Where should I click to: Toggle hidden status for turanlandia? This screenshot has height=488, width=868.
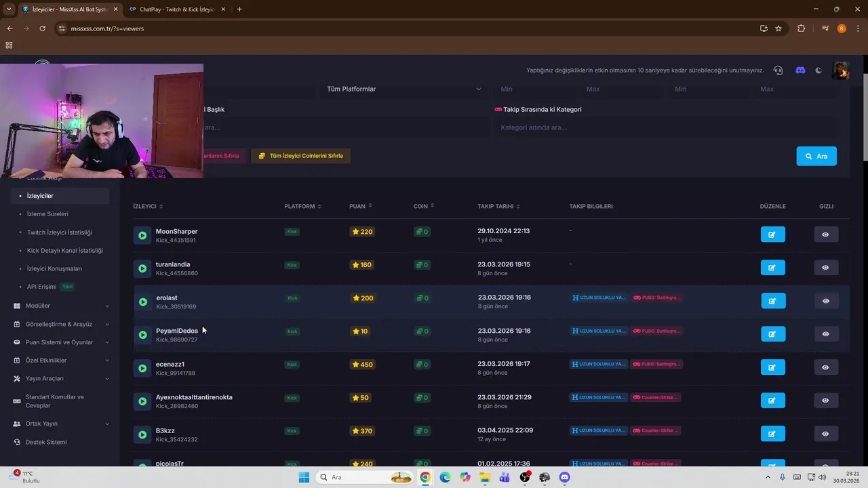tap(825, 268)
